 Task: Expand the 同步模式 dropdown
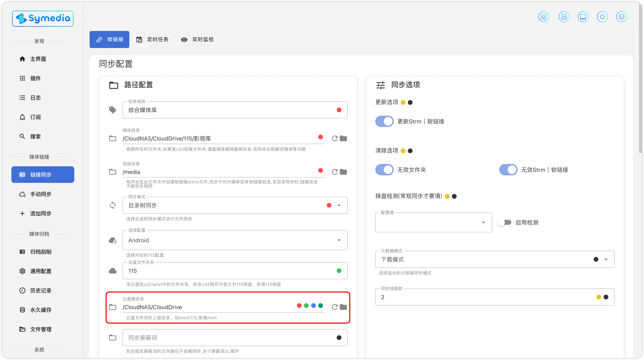339,205
